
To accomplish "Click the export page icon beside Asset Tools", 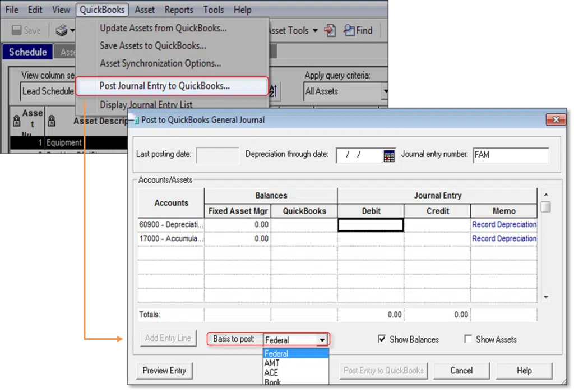I will pos(330,30).
